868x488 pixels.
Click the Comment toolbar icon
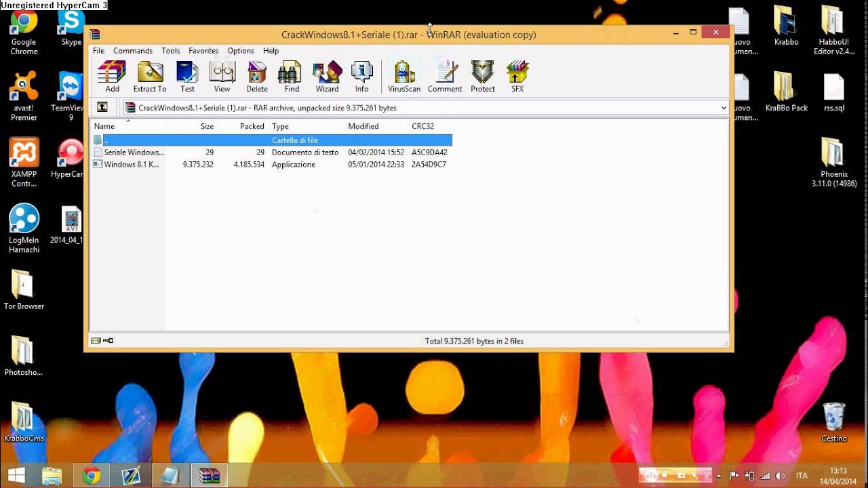(445, 77)
